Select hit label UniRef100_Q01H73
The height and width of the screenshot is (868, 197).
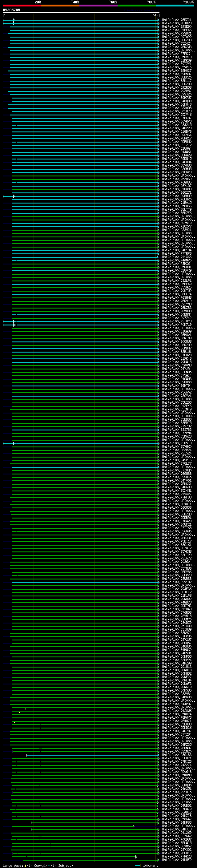(176, 111)
